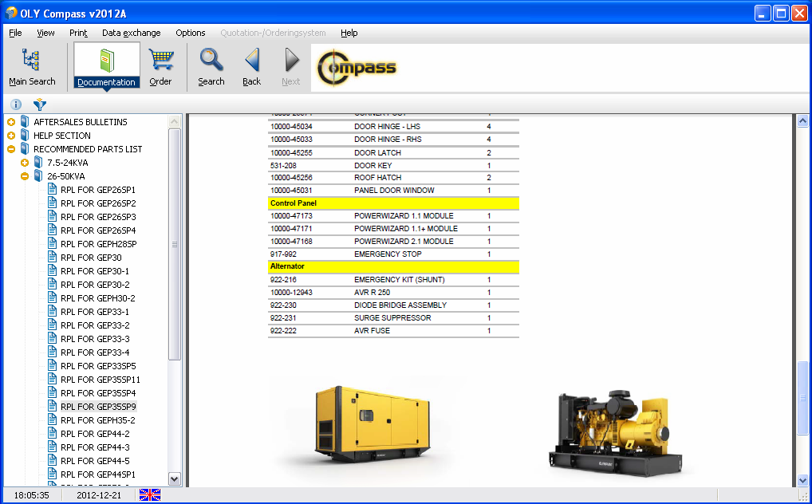Go Back with the blue arrow
Screen dimensions: 812x504
(x=252, y=66)
